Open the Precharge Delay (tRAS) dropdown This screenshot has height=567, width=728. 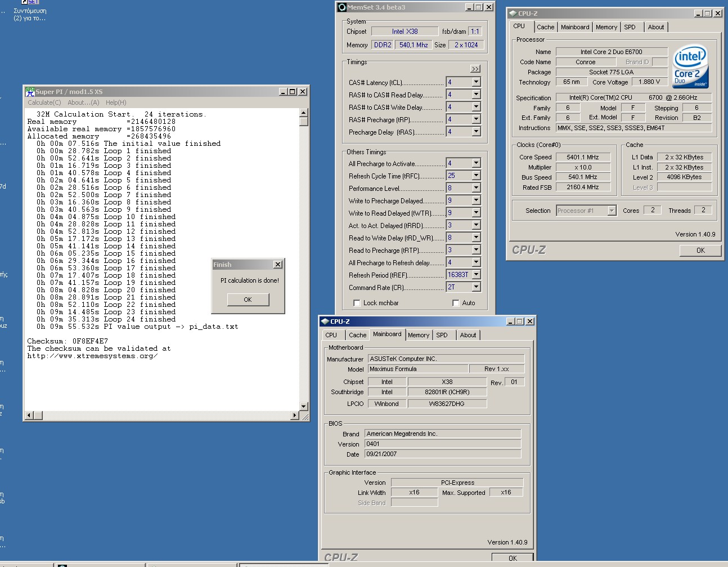[476, 132]
